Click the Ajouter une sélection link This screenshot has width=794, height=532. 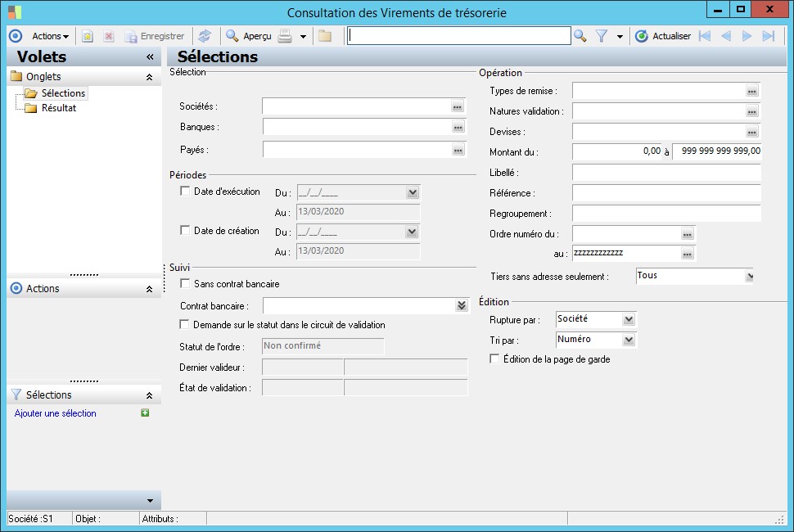56,413
